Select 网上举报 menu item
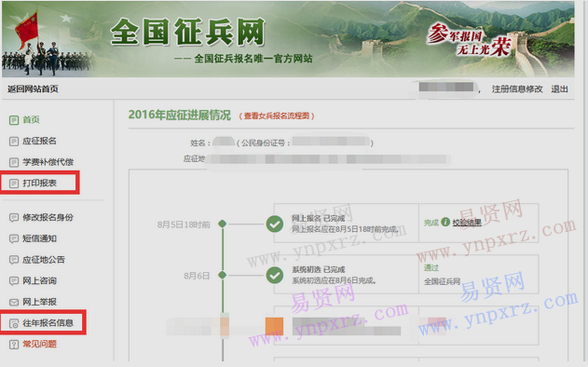Screen dimensions: 588x367 point(39,302)
